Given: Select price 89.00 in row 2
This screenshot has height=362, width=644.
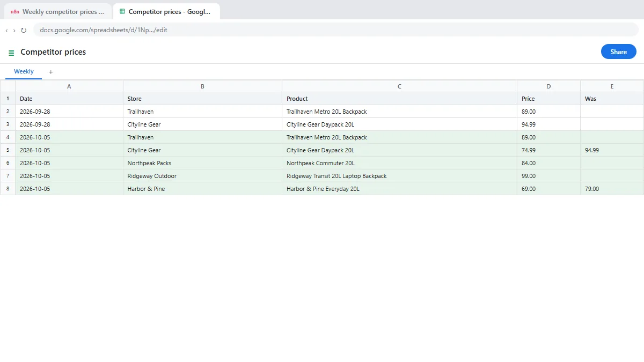Looking at the screenshot, I should coord(548,112).
